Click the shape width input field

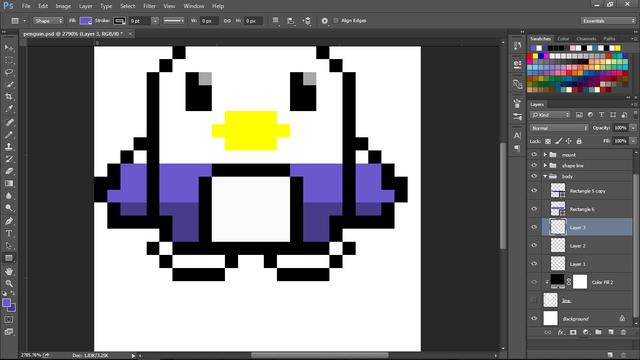point(208,21)
